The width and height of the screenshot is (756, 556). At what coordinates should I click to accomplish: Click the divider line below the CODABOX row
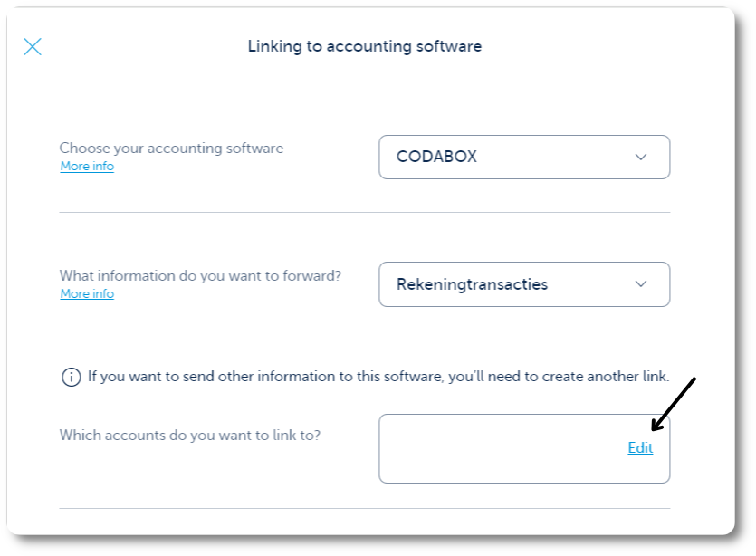[x=365, y=212]
